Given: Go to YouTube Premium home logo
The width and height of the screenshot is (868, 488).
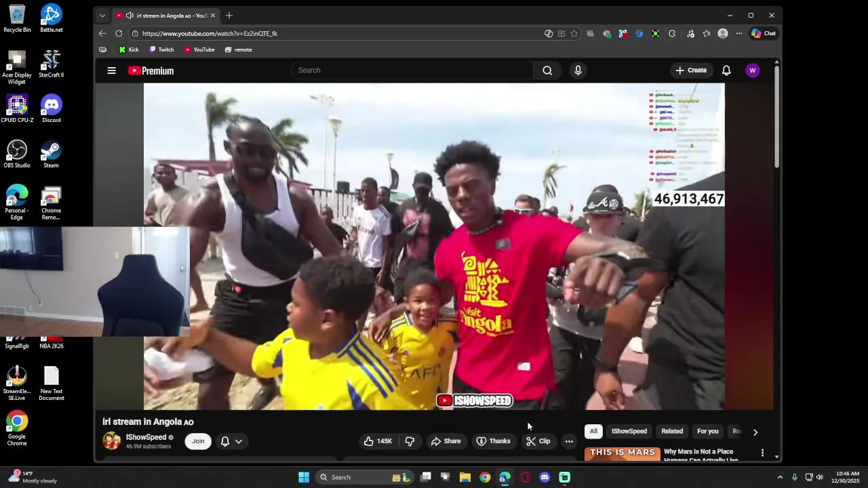Looking at the screenshot, I should [x=151, y=70].
